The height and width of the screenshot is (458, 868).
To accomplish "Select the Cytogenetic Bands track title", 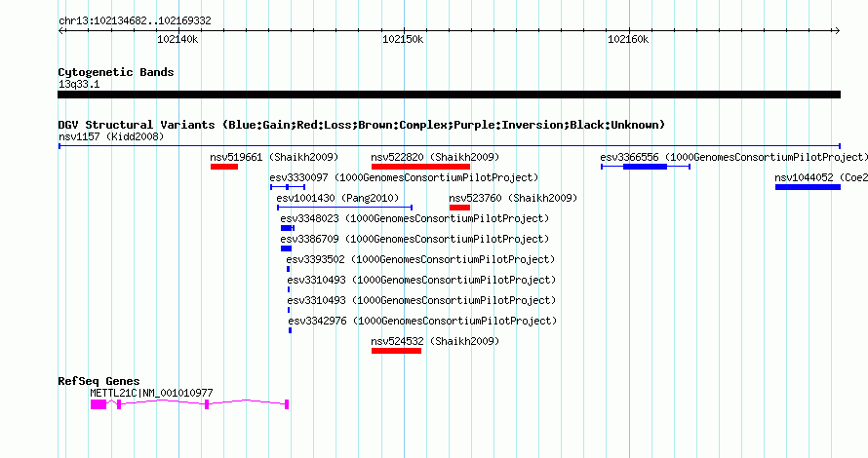I will tap(116, 72).
